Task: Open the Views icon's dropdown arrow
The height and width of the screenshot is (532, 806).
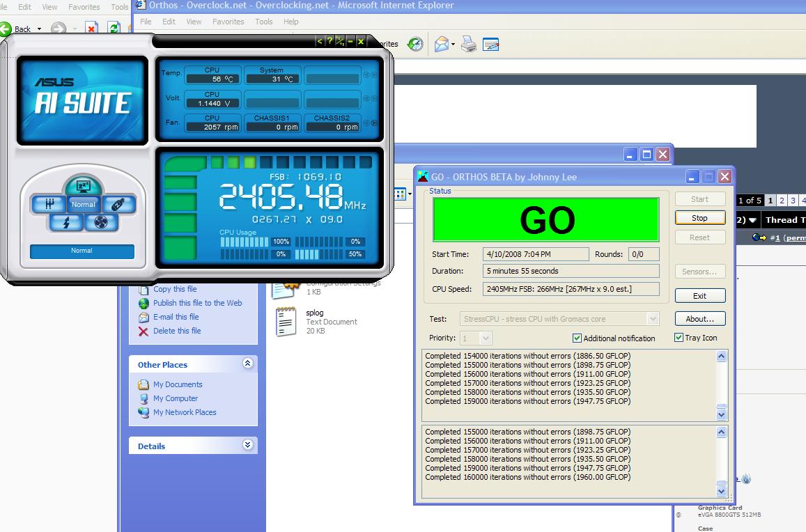Action: point(410,194)
